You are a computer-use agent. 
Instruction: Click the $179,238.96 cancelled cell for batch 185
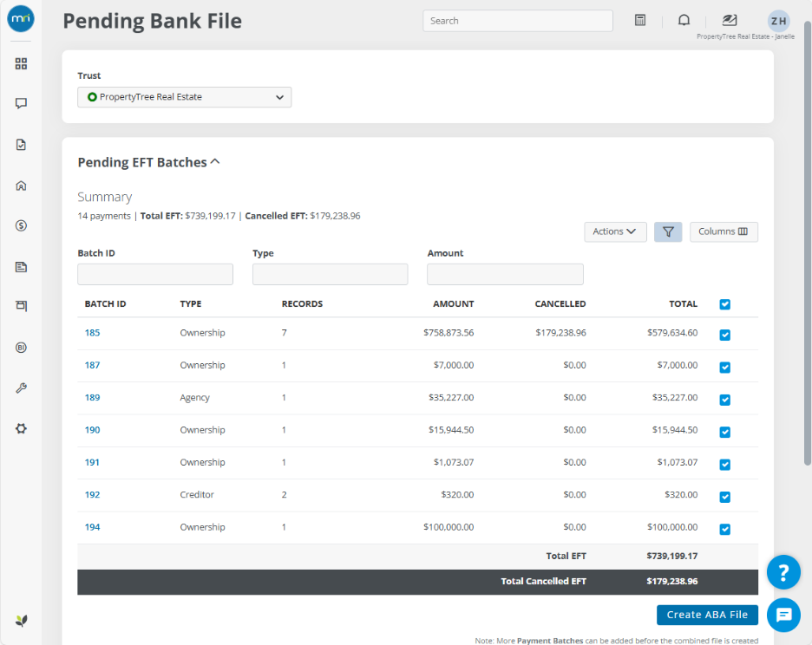560,333
